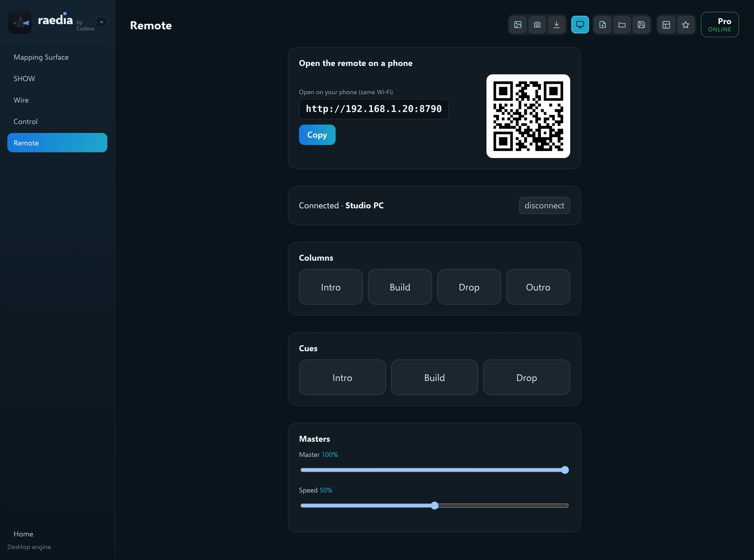Open project with the folder icon
Screen dimensions: 754x560
click(622, 24)
